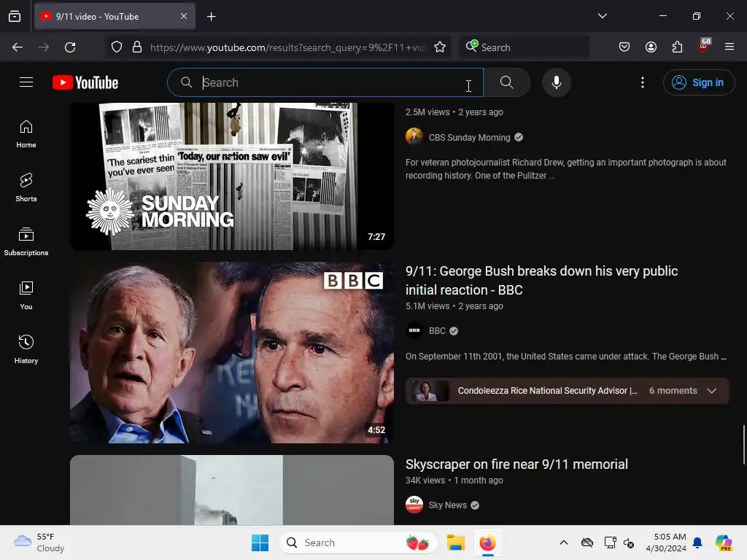Go to Home in YouTube sidebar
This screenshot has width=747, height=560.
click(26, 134)
